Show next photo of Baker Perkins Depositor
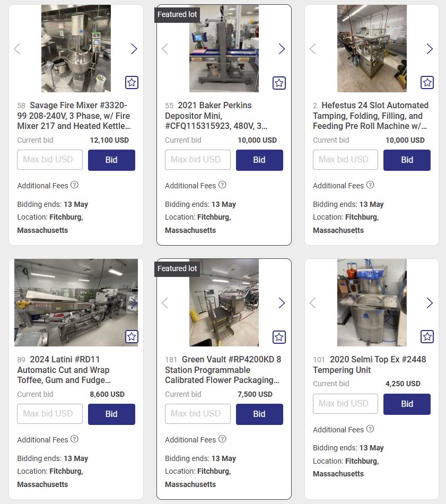This screenshot has height=504, width=446. [x=282, y=49]
